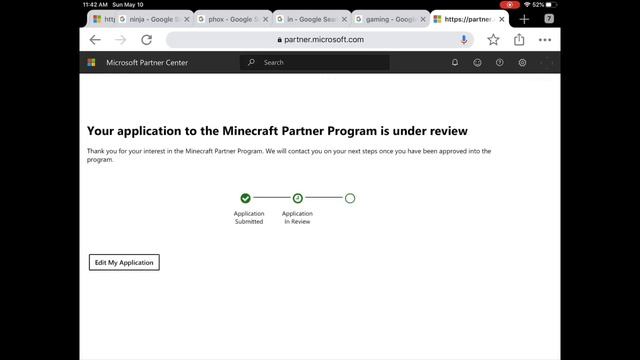Tap the 11:42 AM clock in status bar

pyautogui.click(x=95, y=5)
